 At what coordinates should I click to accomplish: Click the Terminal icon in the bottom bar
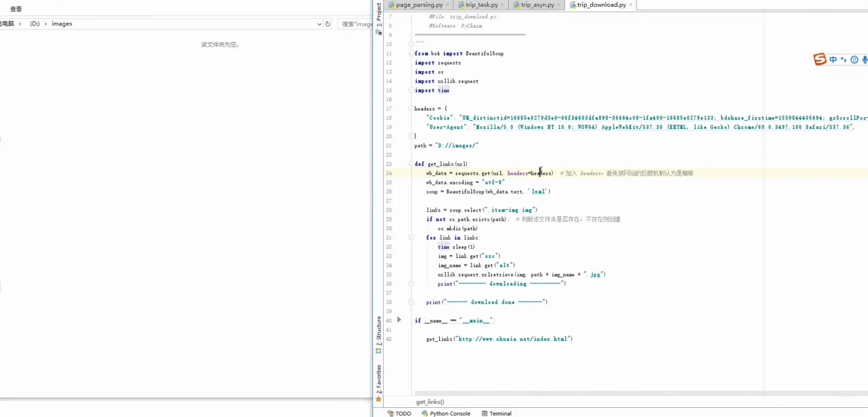485,414
